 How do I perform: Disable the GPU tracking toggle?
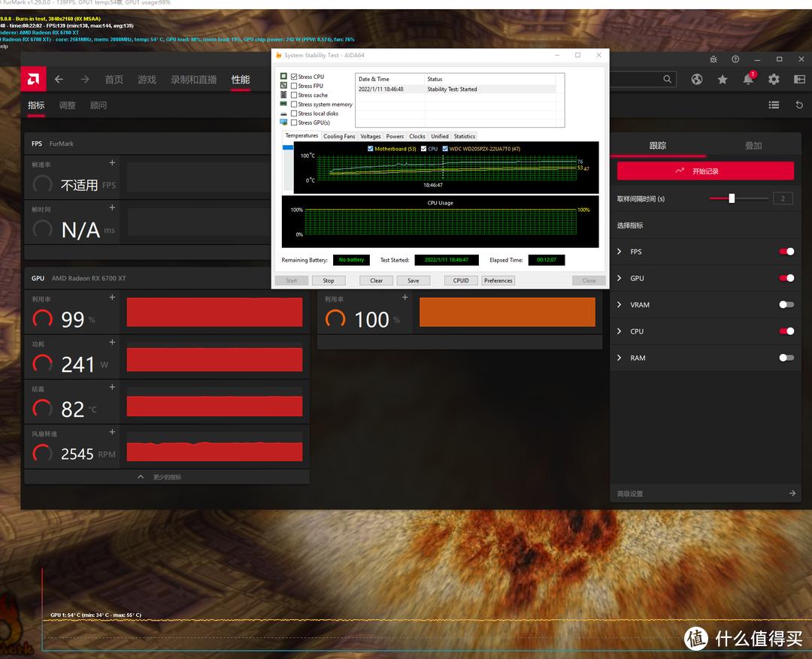click(x=786, y=278)
